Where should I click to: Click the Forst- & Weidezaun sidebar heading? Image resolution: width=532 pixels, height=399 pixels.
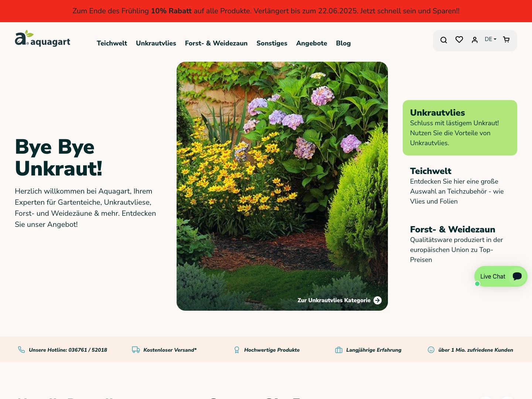(x=452, y=229)
